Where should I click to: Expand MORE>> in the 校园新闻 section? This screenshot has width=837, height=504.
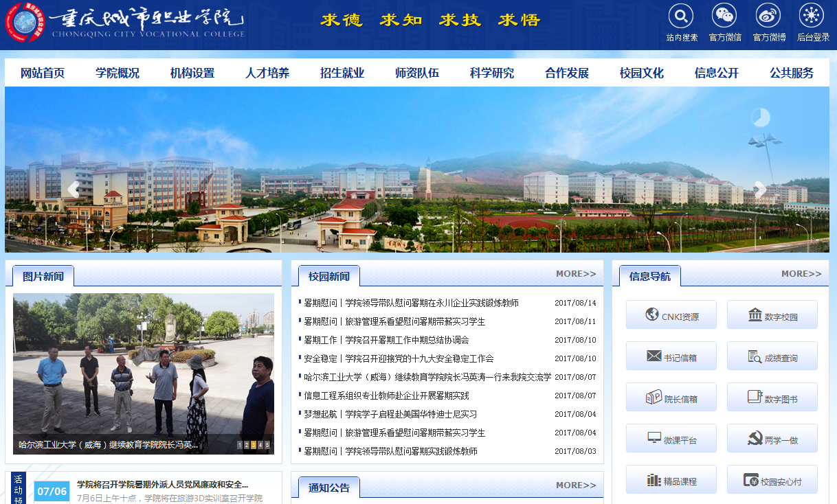[x=576, y=274]
